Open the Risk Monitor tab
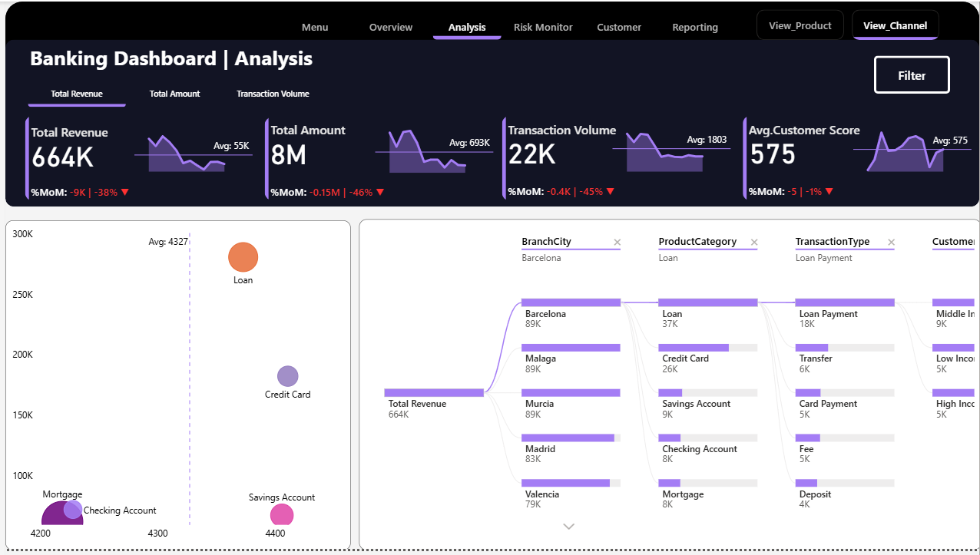The width and height of the screenshot is (980, 555). (x=543, y=27)
